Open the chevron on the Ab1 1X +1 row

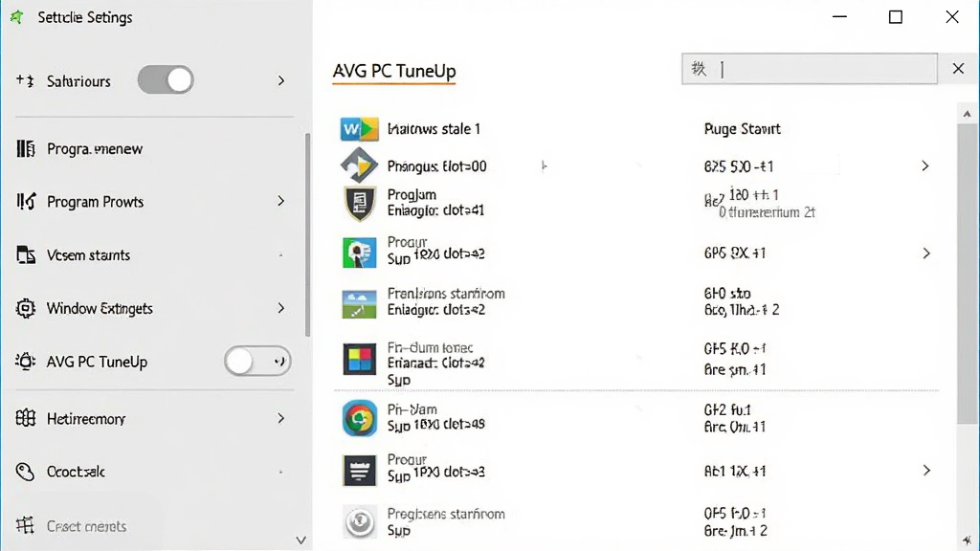926,471
